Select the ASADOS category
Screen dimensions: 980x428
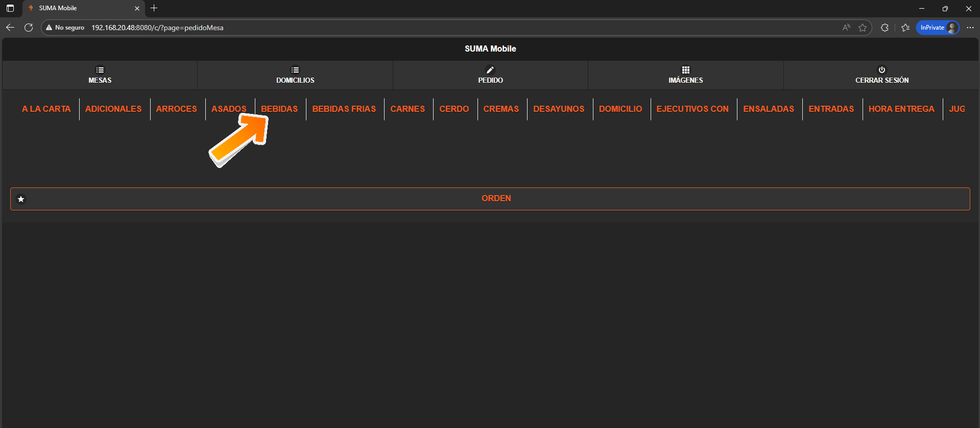click(229, 109)
